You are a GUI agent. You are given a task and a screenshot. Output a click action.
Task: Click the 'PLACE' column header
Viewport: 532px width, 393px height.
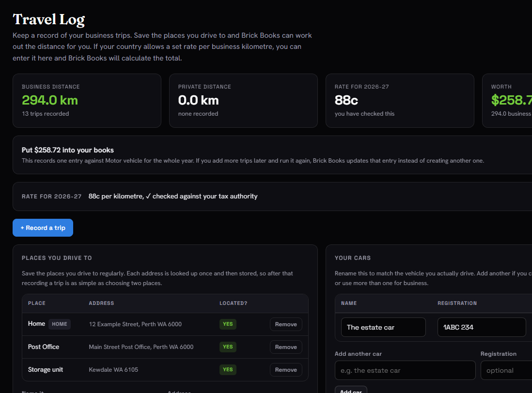pyautogui.click(x=37, y=303)
